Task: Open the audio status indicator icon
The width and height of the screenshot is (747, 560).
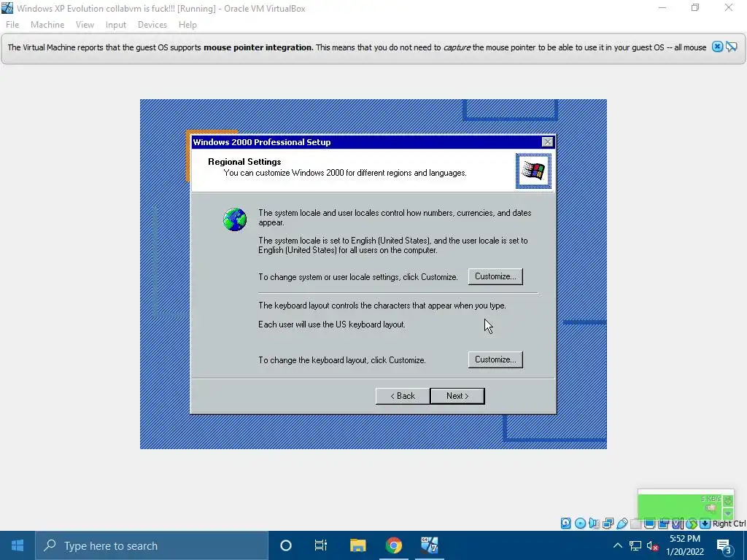Action: pos(594,524)
